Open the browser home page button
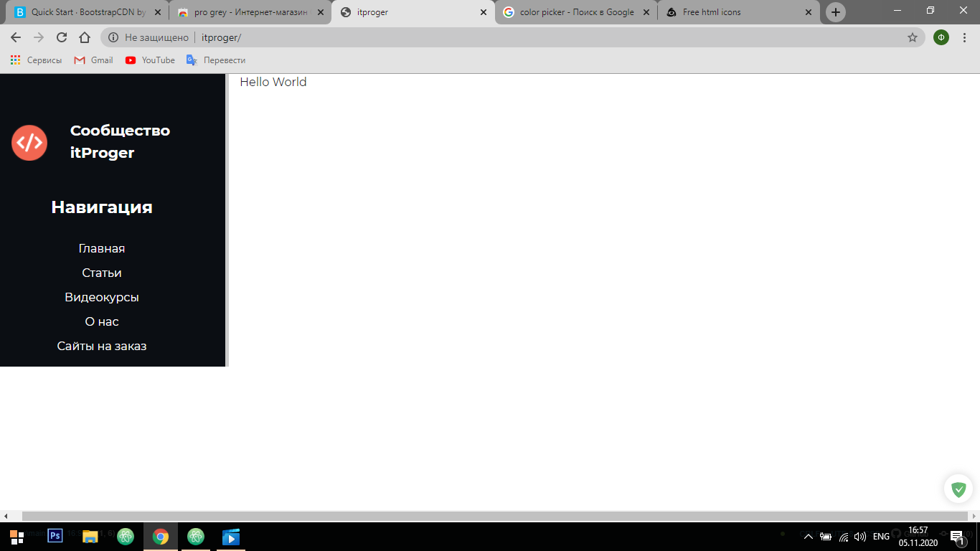Screen dimensions: 980x551 (x=85, y=37)
